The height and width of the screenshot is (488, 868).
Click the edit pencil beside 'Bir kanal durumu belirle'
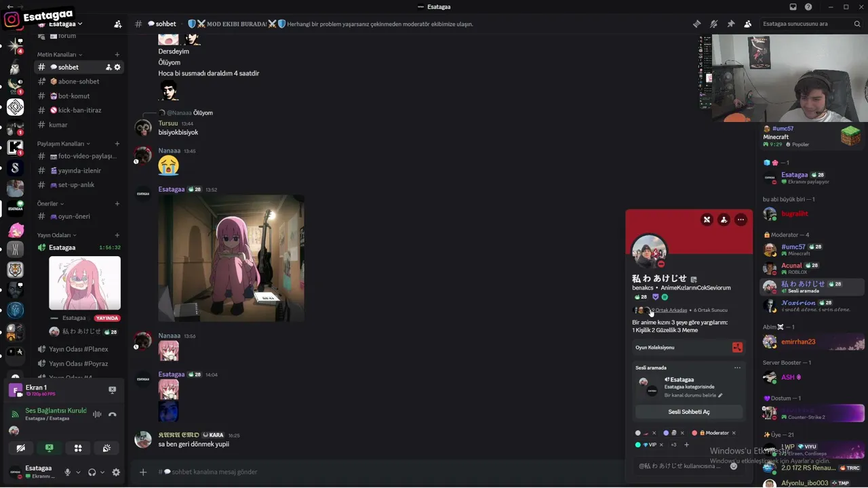pyautogui.click(x=720, y=395)
